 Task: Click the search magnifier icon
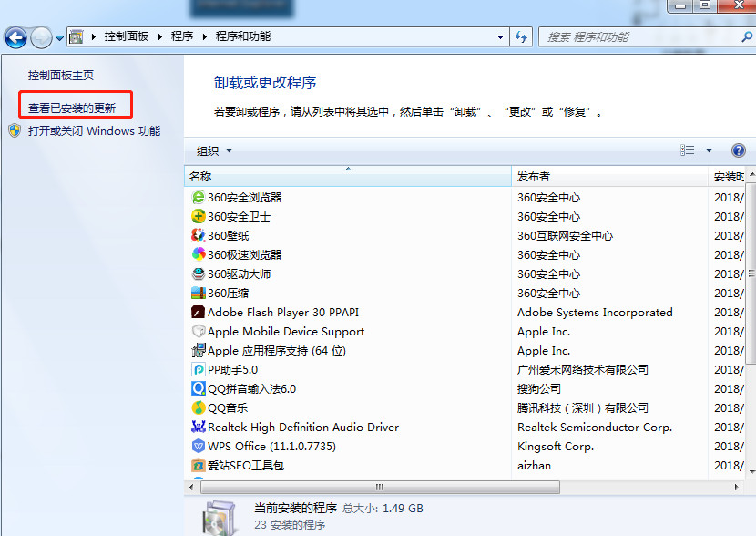[747, 36]
